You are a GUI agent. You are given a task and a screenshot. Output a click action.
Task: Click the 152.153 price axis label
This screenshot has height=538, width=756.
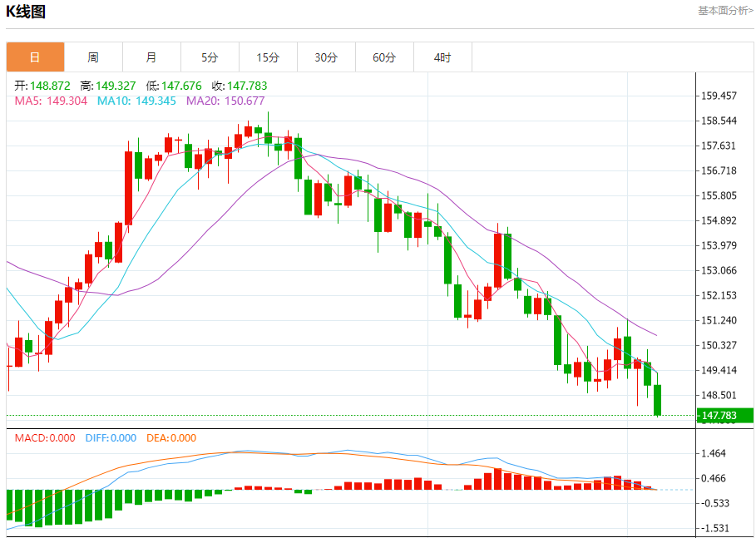719,295
